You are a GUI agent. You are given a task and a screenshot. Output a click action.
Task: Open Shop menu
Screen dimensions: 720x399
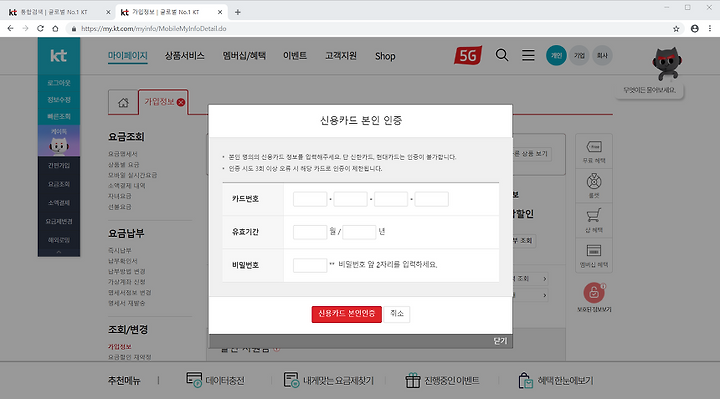tap(385, 56)
